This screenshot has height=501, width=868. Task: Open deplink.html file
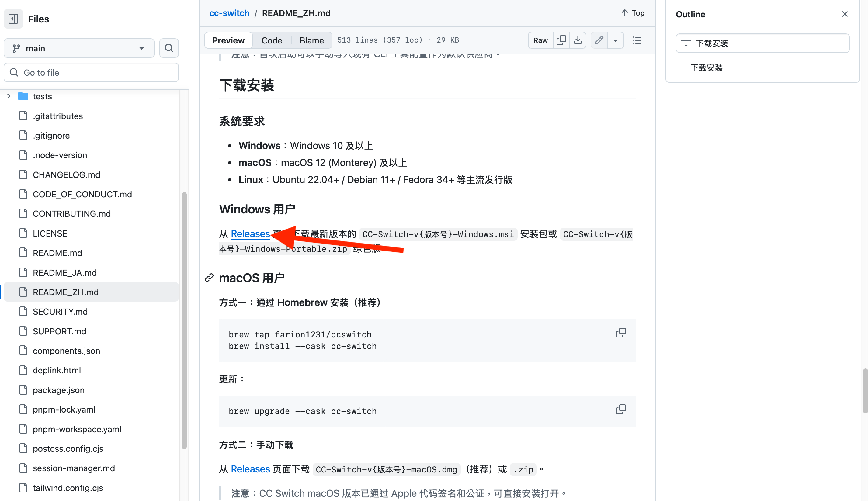[57, 371]
